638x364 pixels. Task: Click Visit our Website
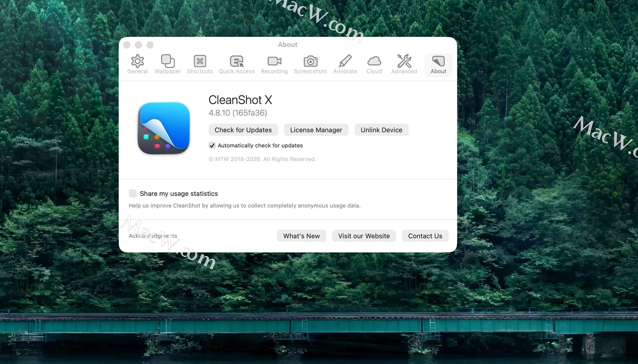[x=364, y=236]
